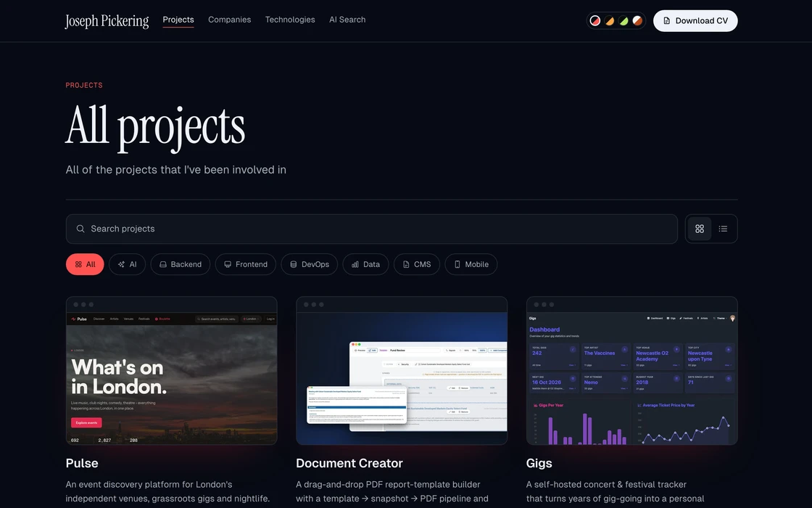Click the Document Creator description 'A drag-and-drop PDF'
The width and height of the screenshot is (812, 508).
click(x=392, y=491)
